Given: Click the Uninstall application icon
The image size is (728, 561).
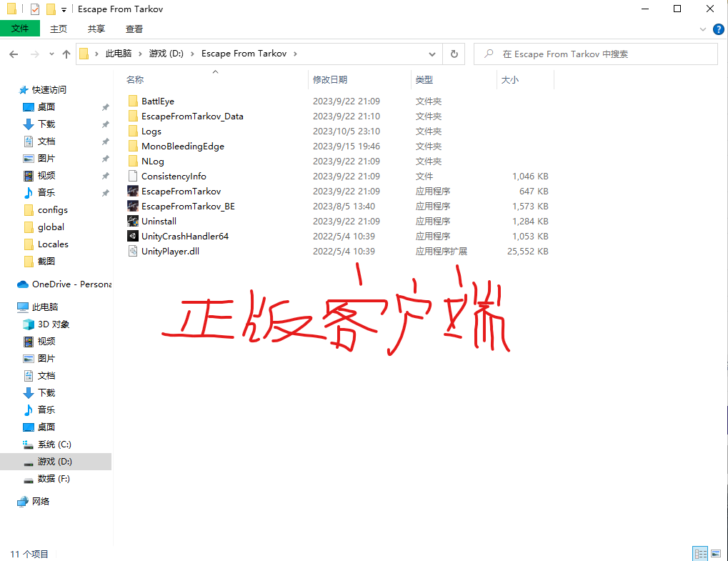Looking at the screenshot, I should click(x=133, y=221).
